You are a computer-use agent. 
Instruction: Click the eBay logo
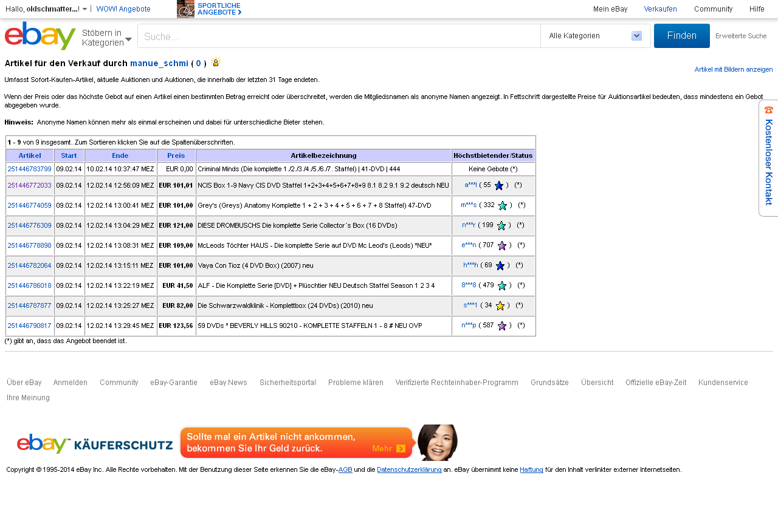(40, 36)
